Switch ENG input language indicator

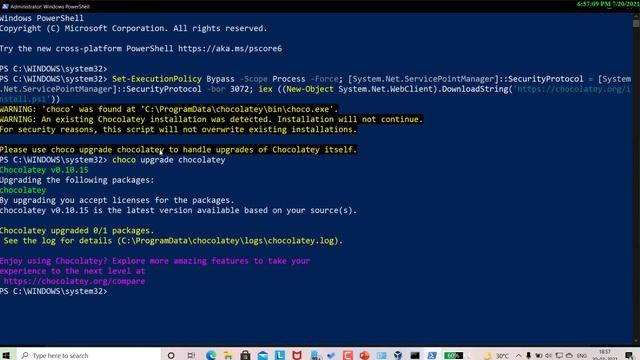tap(582, 356)
